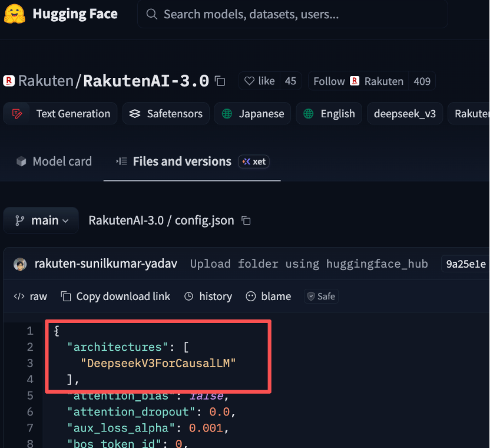Viewport: 490px width, 448px height.
Task: Click the Safetensors tag
Action: pyautogui.click(x=165, y=114)
